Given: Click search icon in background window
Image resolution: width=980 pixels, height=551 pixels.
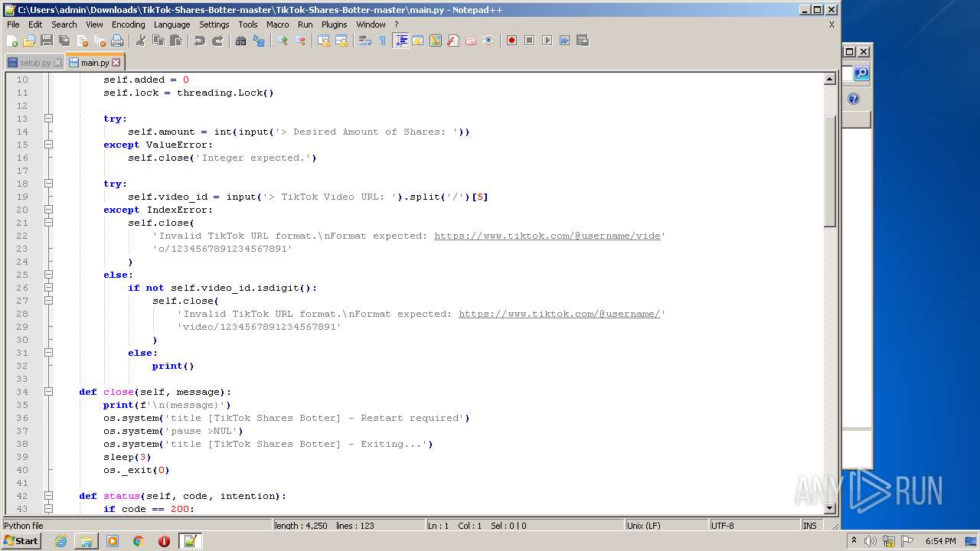Looking at the screenshot, I should [861, 73].
